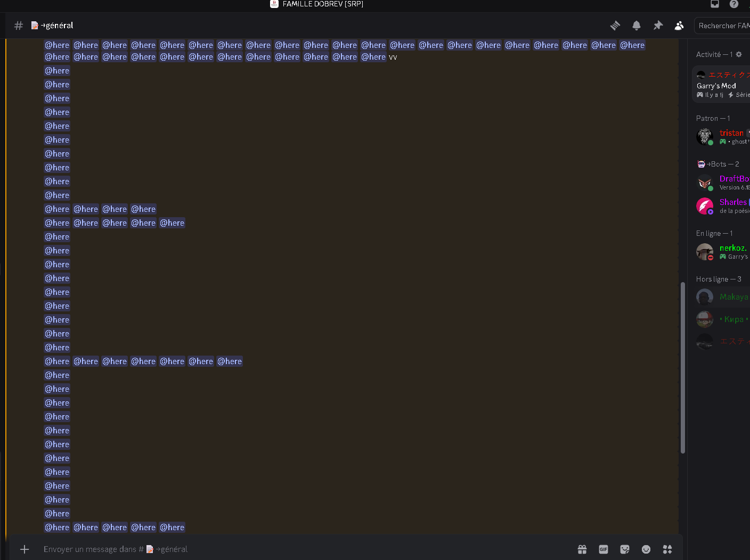Open the apps launcher icon

(667, 549)
